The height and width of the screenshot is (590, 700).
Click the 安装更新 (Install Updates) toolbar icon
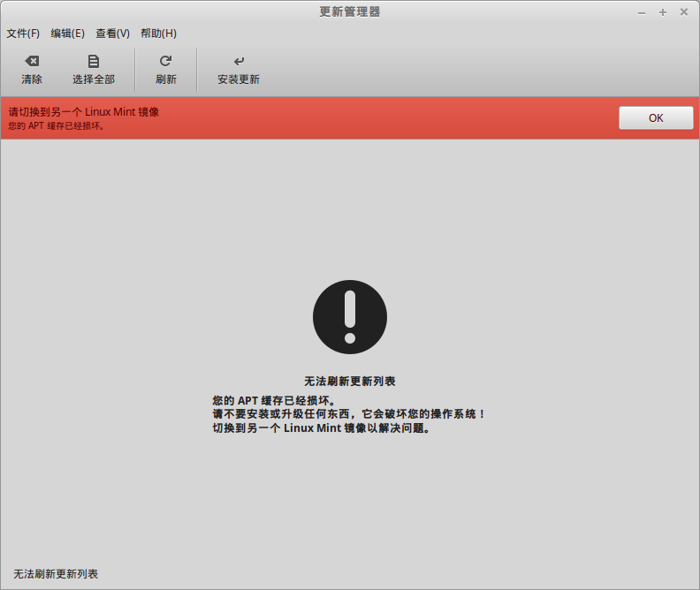pyautogui.click(x=239, y=61)
